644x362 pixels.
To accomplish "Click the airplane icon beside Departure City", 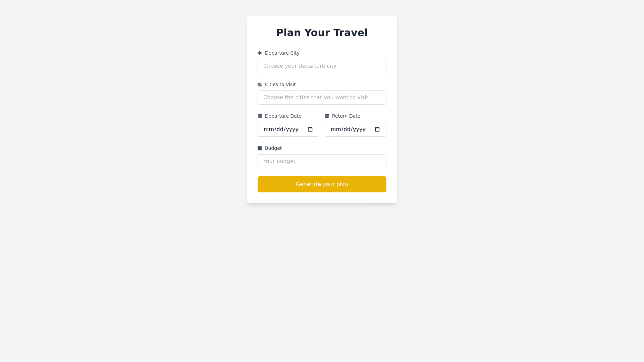I will pos(260,53).
